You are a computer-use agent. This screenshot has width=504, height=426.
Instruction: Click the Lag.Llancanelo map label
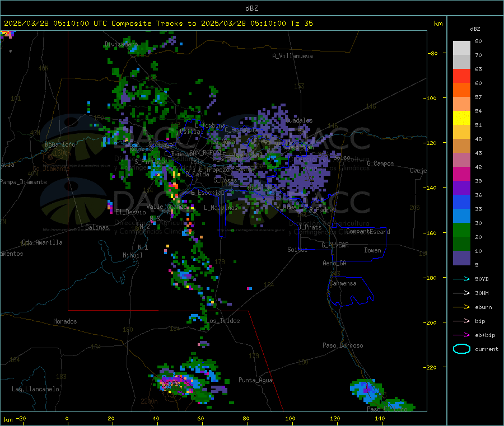click(35, 389)
